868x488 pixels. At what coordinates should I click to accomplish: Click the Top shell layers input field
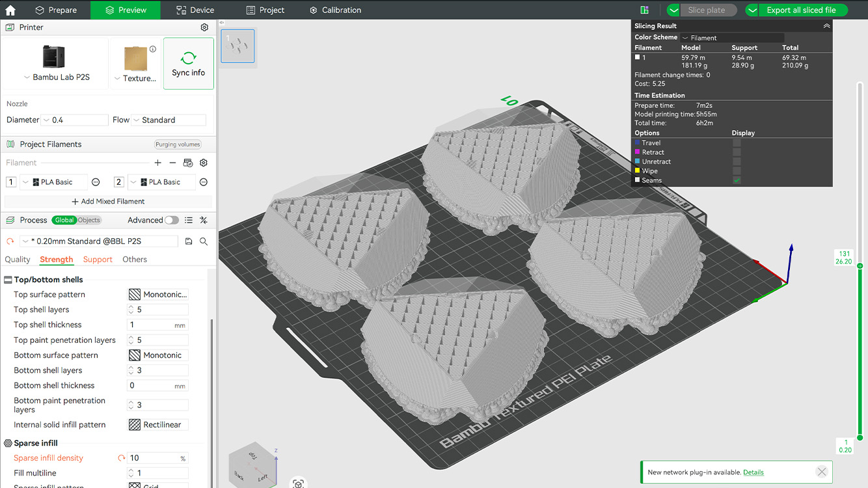(x=158, y=310)
